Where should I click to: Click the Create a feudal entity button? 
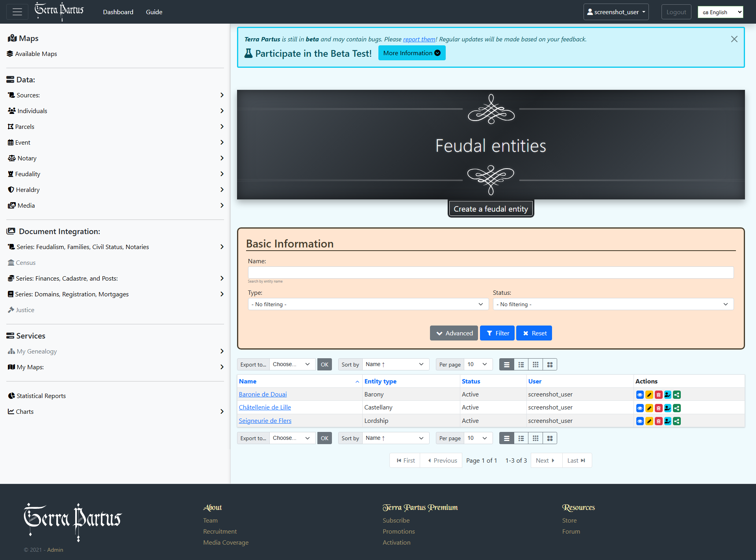click(x=491, y=209)
